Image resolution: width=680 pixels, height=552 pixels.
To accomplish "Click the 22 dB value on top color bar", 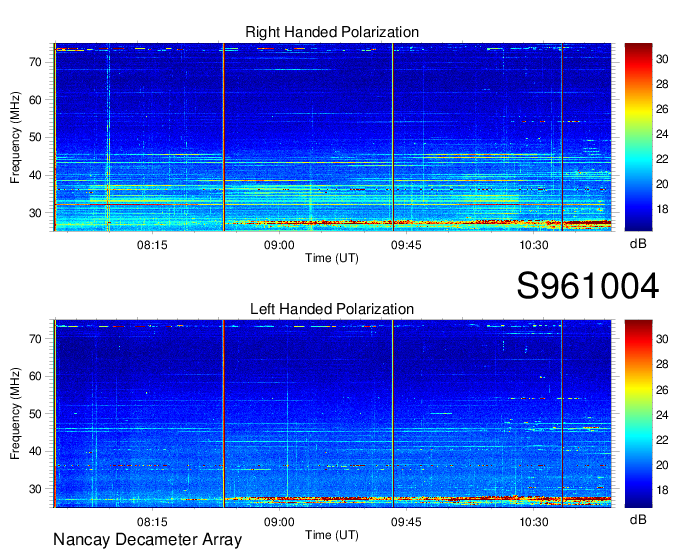I will tap(662, 159).
